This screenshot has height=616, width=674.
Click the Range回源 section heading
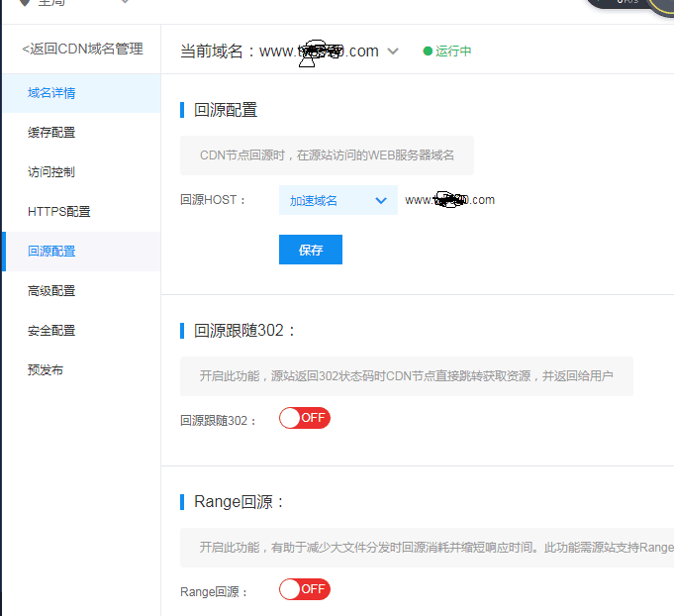tap(239, 502)
